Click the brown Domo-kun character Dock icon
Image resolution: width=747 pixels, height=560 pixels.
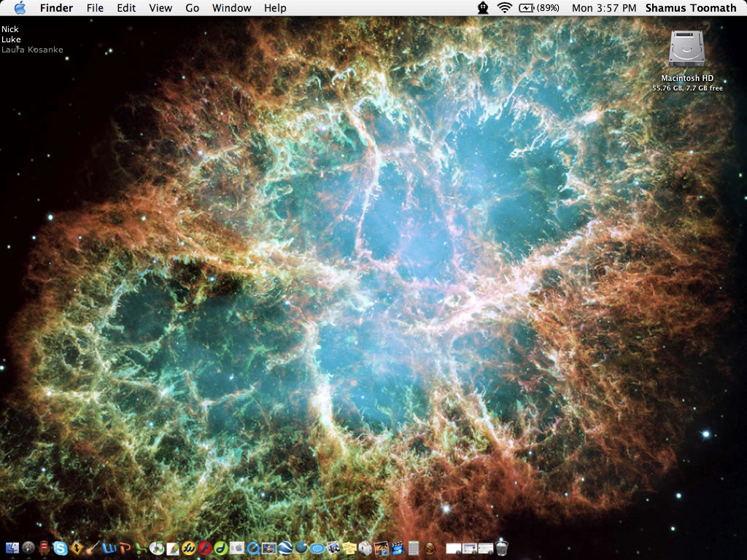coord(44,548)
